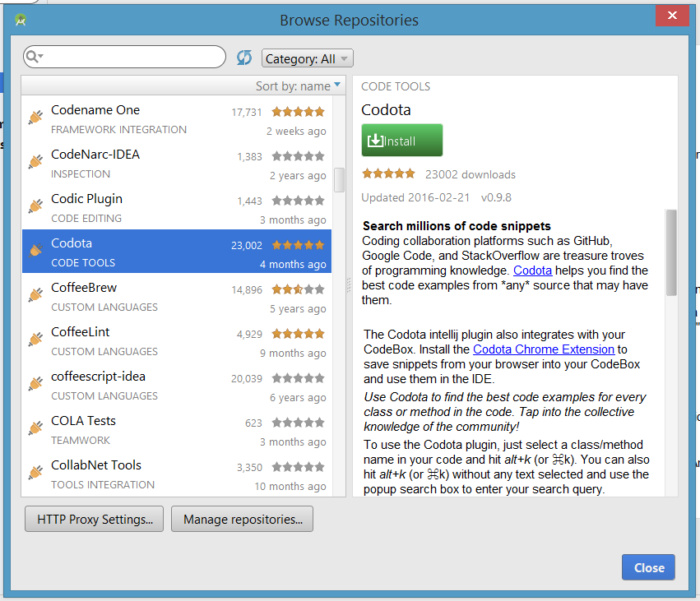Click the plug icon next to COLA Tests
The height and width of the screenshot is (601, 700).
pos(36,428)
